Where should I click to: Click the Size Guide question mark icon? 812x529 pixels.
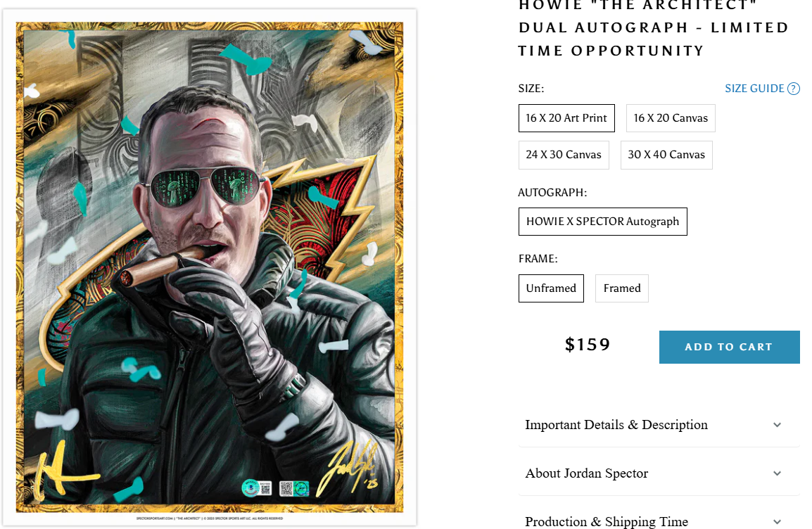coord(794,89)
